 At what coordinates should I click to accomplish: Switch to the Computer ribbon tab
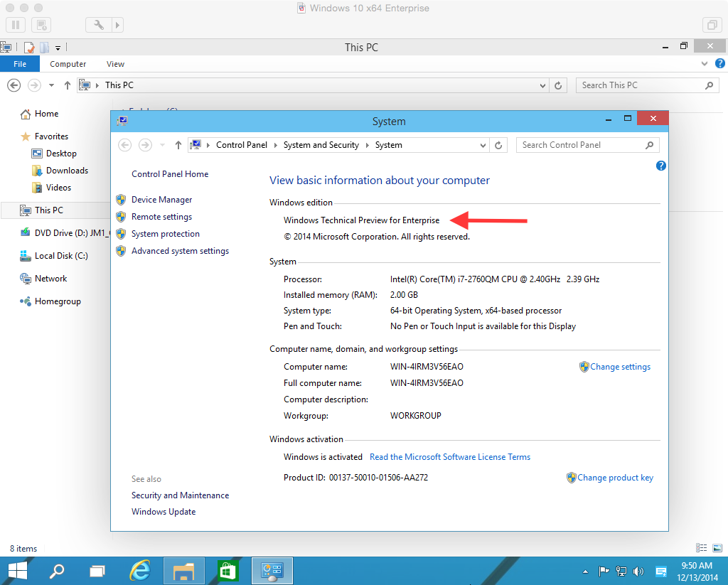coord(68,64)
